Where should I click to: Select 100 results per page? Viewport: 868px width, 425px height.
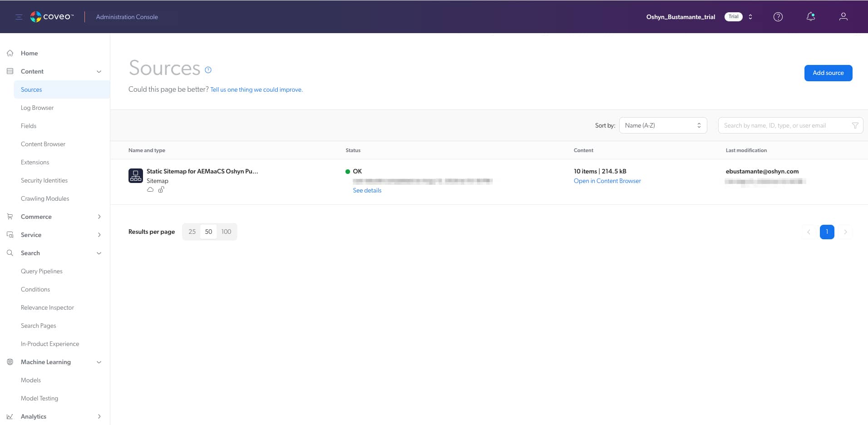pyautogui.click(x=226, y=232)
